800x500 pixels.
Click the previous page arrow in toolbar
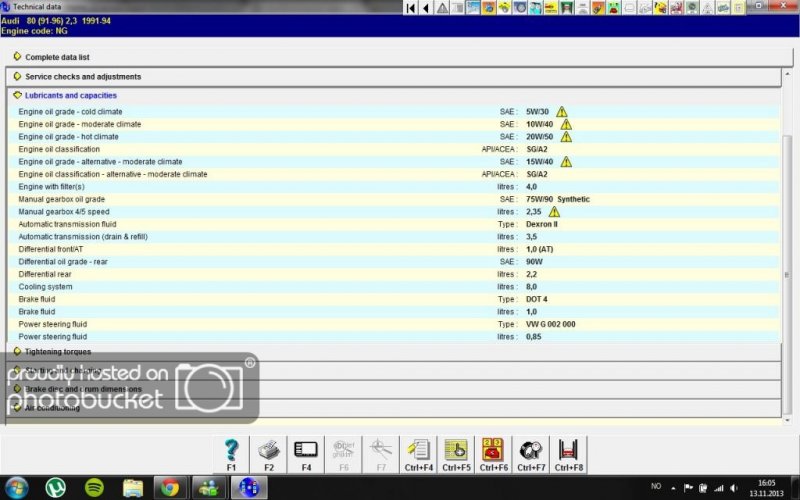[x=426, y=8]
